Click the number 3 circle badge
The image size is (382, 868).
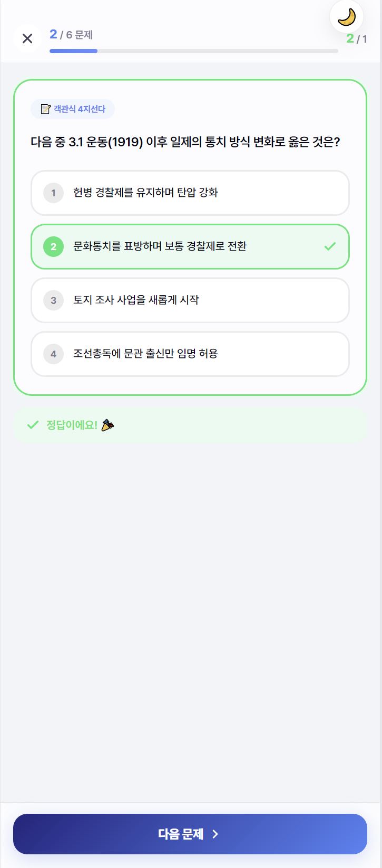pyautogui.click(x=53, y=300)
